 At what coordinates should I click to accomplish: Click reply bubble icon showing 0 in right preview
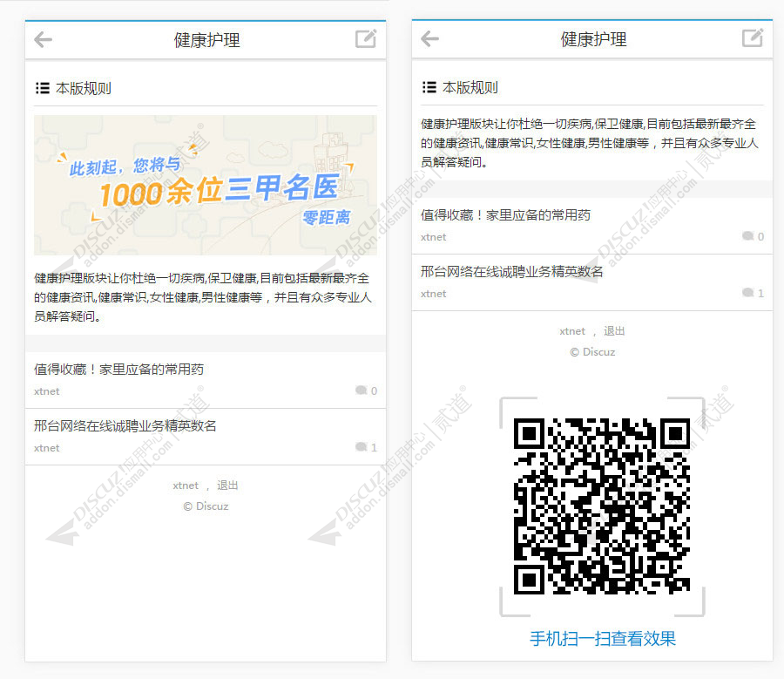(x=748, y=235)
